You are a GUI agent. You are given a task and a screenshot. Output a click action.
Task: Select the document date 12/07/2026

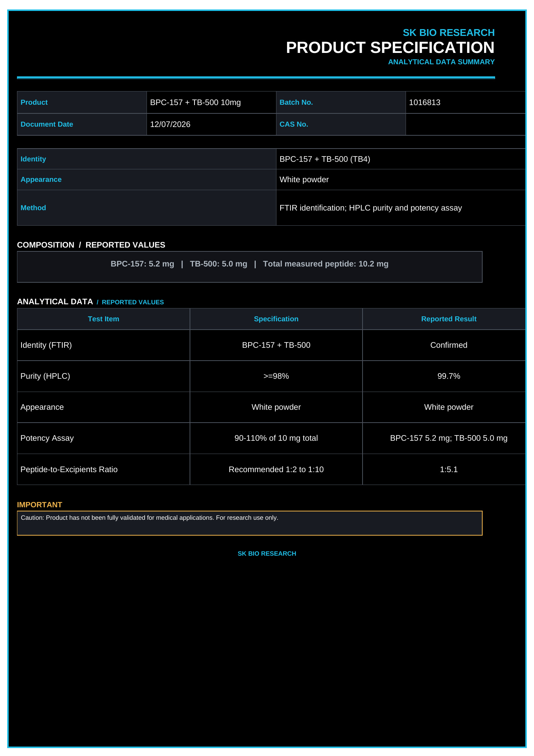point(170,124)
